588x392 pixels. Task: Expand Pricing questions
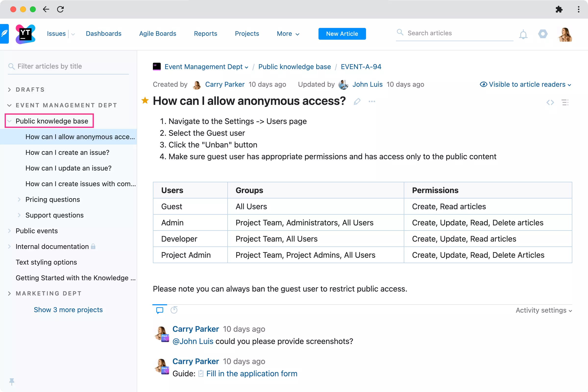[19, 199]
